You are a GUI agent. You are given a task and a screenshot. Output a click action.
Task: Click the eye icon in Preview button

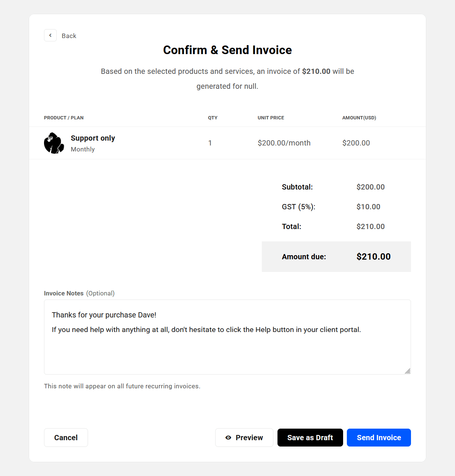[x=228, y=438]
